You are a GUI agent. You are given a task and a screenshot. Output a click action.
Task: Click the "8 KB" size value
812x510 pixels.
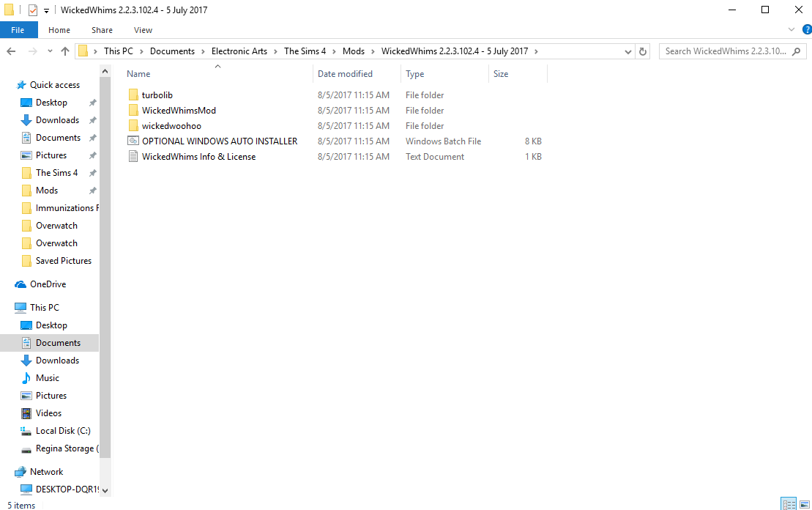(533, 141)
